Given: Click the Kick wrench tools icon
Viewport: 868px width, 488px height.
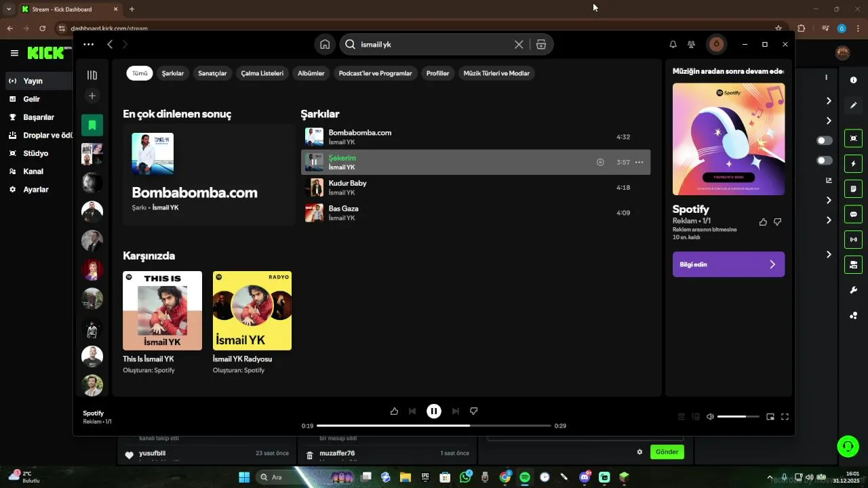Looking at the screenshot, I should click(853, 290).
